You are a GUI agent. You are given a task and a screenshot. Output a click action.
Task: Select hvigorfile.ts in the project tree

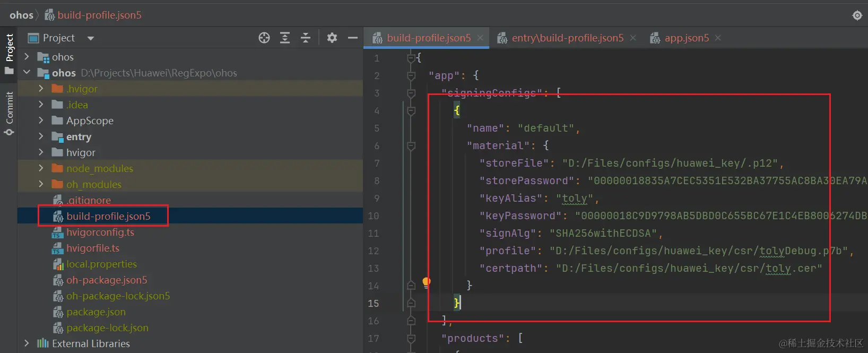92,248
